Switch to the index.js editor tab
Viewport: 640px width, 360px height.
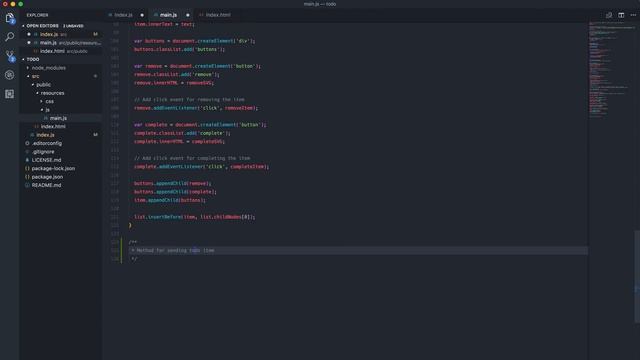click(x=123, y=15)
